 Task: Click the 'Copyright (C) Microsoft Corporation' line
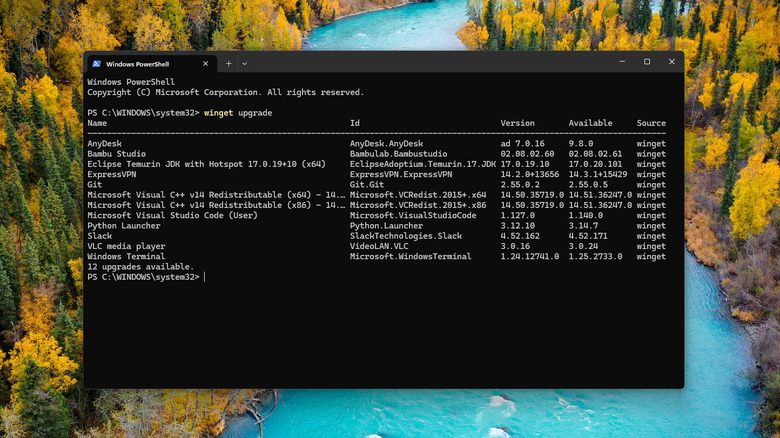click(x=225, y=93)
